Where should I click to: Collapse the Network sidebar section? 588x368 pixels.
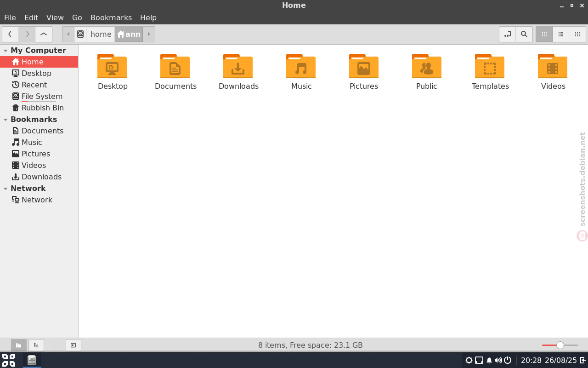click(x=6, y=189)
